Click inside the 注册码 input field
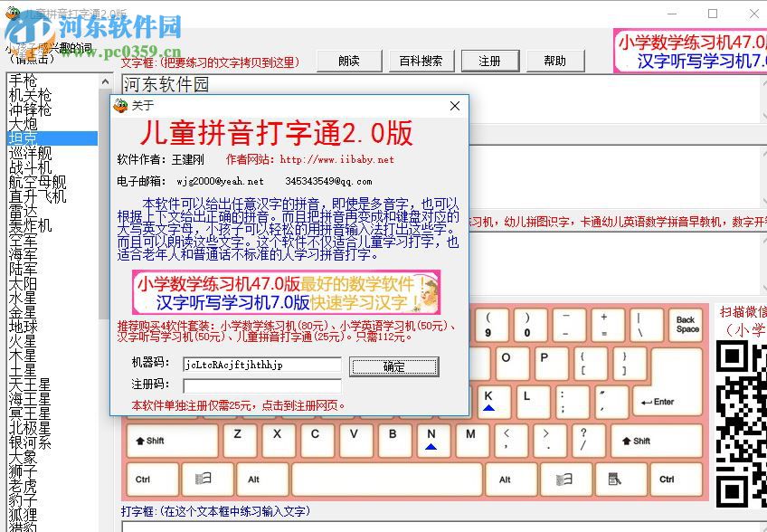 pyautogui.click(x=261, y=386)
